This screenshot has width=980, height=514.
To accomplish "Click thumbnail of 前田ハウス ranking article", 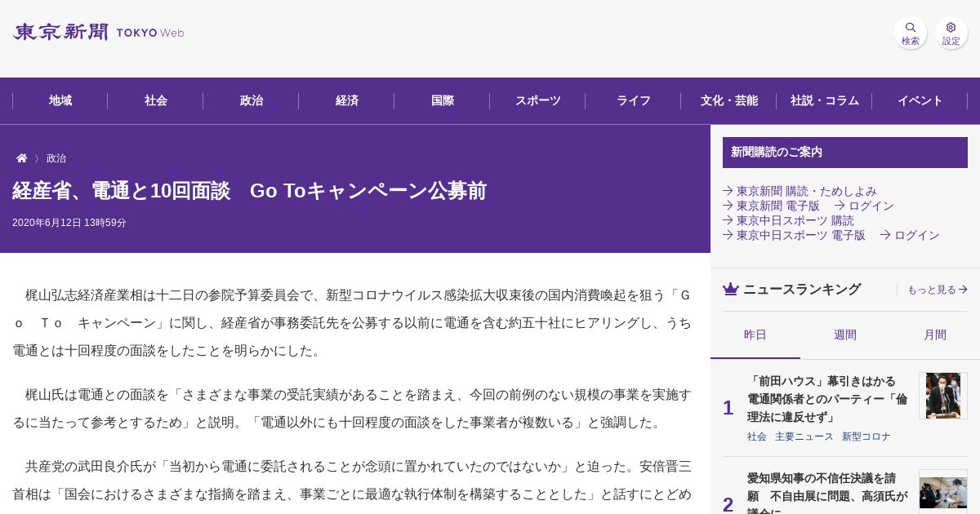I will (x=943, y=396).
